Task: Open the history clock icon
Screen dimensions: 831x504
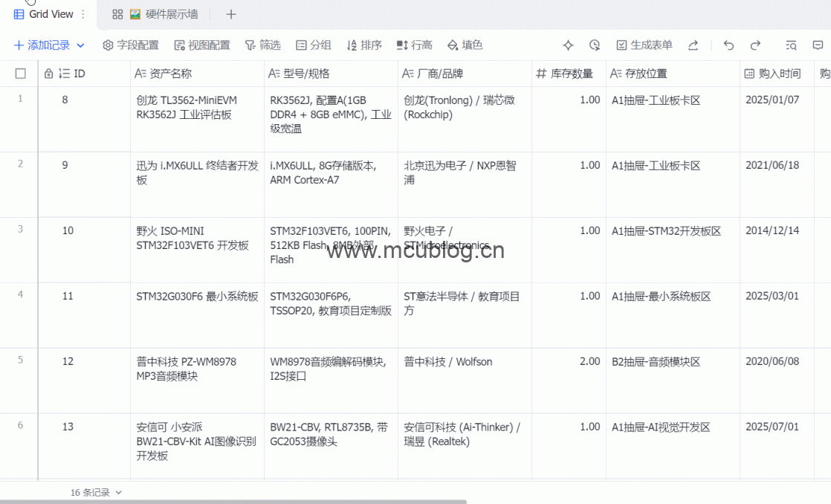Action: [595, 45]
